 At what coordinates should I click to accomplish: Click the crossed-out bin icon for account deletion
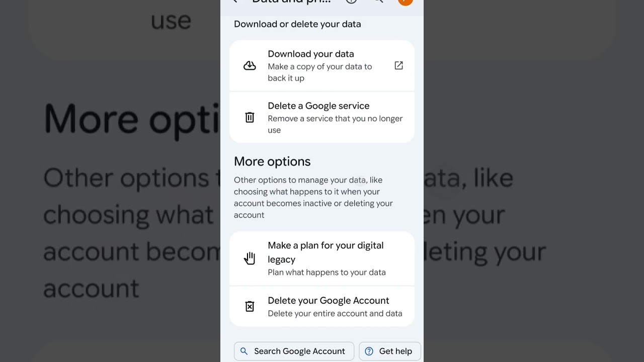coord(250,306)
